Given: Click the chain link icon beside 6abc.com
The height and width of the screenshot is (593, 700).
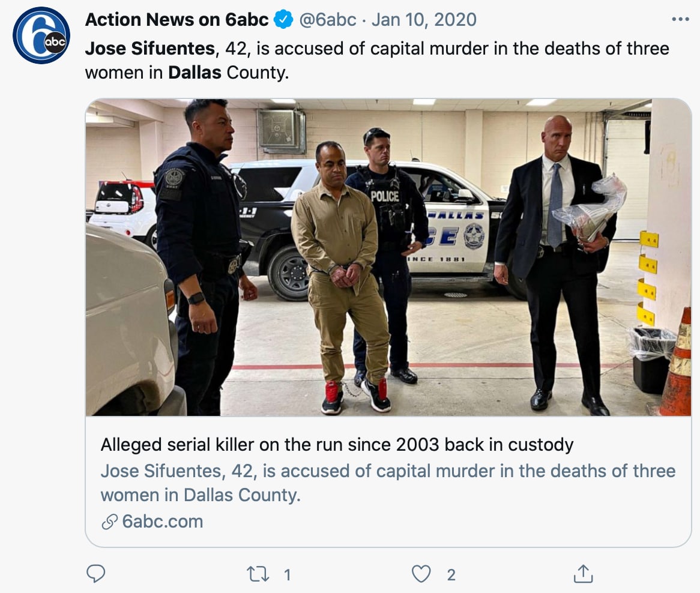Looking at the screenshot, I should click(109, 522).
